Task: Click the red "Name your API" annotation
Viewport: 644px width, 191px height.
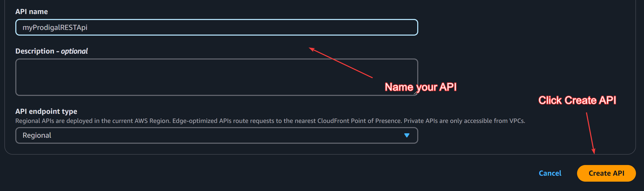Action: (x=421, y=87)
